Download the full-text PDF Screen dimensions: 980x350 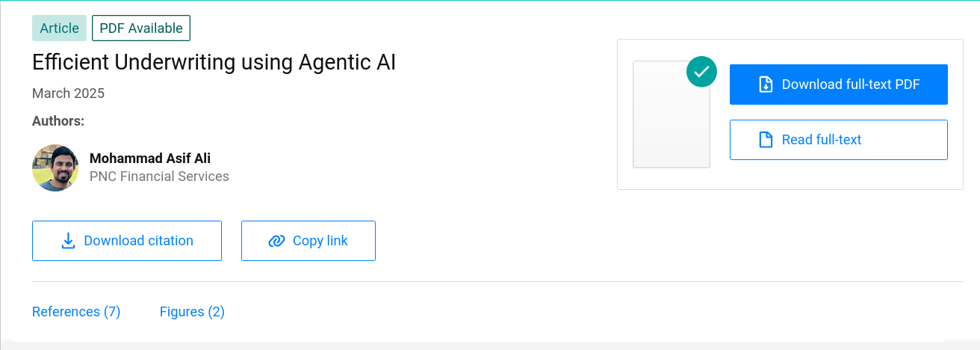[x=839, y=85]
